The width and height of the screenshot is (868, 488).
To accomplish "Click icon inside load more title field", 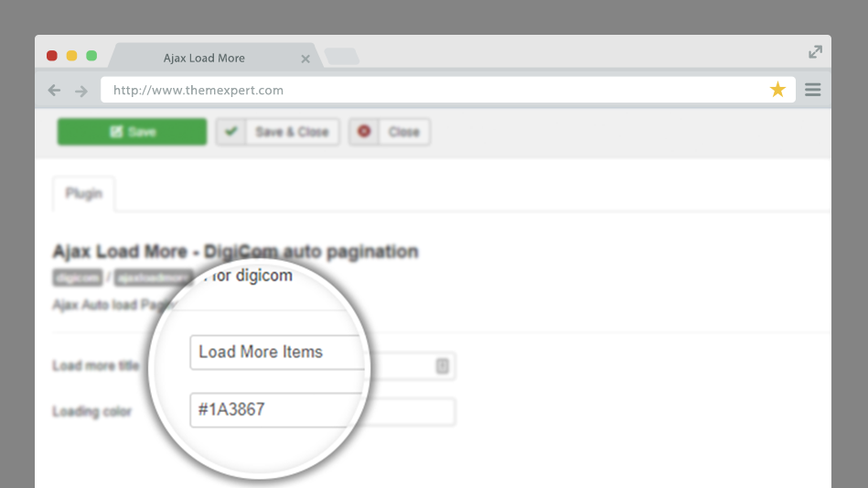I will tap(443, 366).
